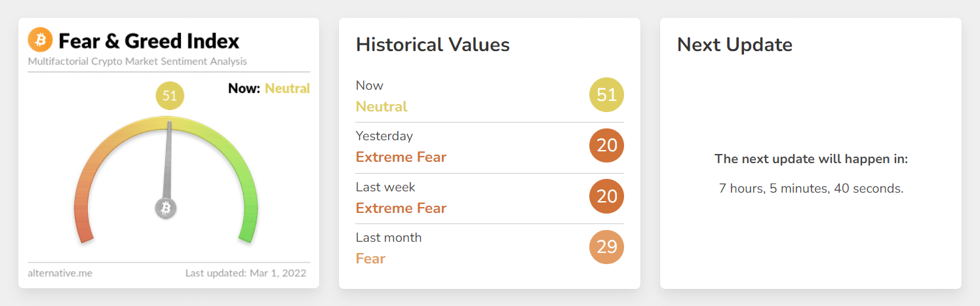
Task: Select the yellow Neutral label under Now
Action: click(382, 106)
